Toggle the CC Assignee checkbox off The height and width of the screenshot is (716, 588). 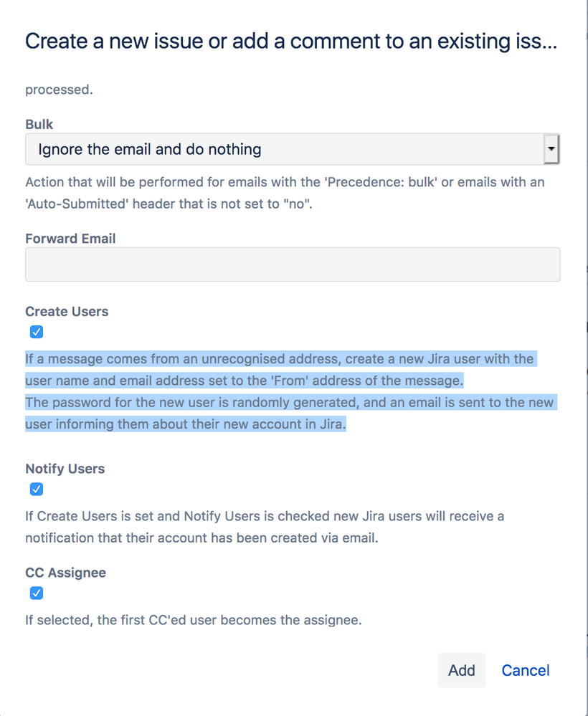pos(36,593)
